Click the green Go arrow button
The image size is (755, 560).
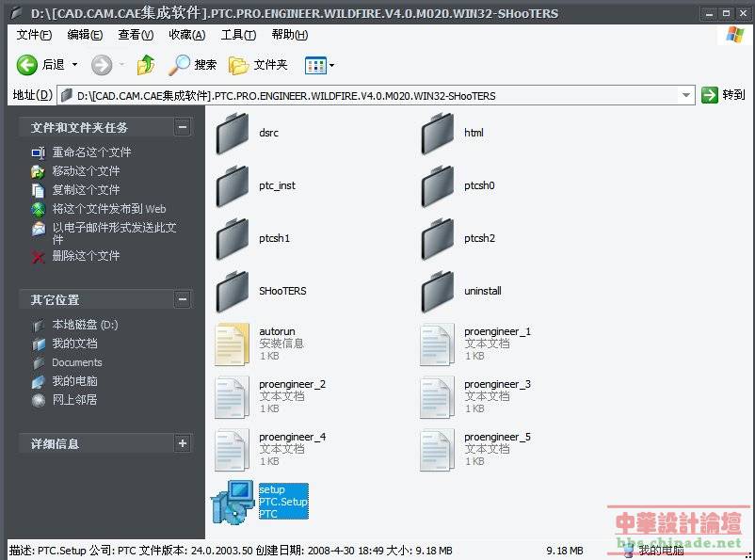[x=709, y=95]
